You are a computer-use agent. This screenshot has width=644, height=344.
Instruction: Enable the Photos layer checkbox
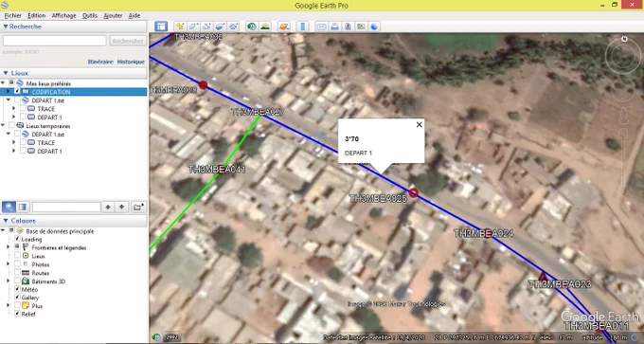pos(17,264)
